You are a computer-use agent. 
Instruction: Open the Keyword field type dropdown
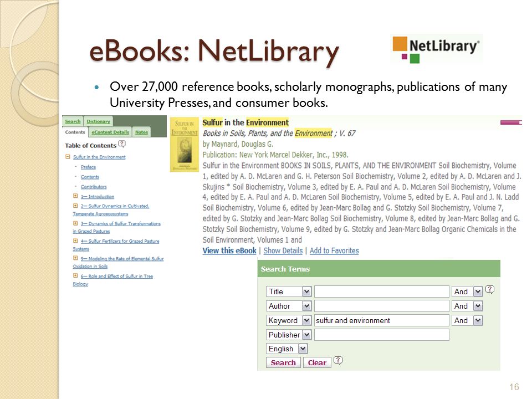306,321
